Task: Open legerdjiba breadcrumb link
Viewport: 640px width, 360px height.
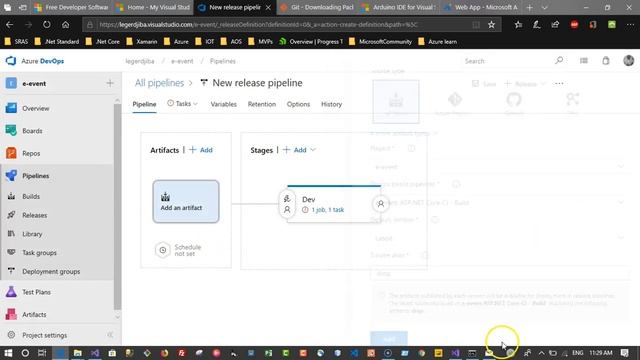Action: pos(140,61)
